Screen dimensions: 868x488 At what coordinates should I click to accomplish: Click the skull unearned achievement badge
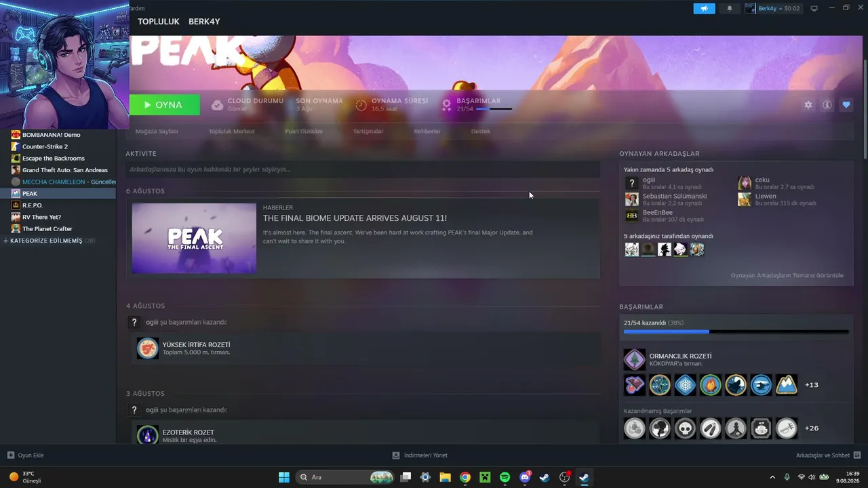[685, 428]
